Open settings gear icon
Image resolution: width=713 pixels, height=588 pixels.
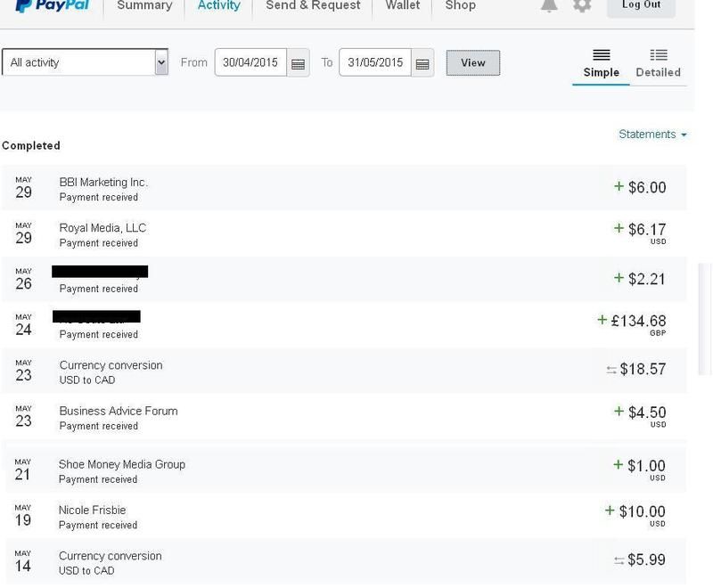(582, 5)
